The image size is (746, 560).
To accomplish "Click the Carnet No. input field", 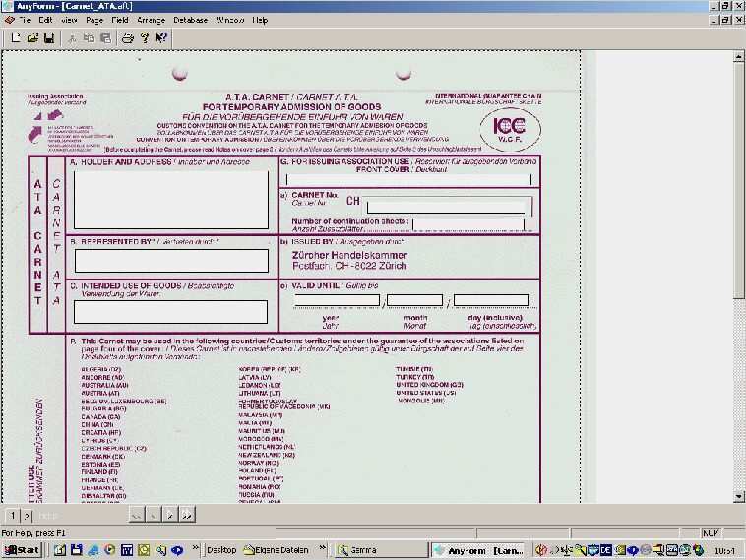I will pyautogui.click(x=447, y=207).
